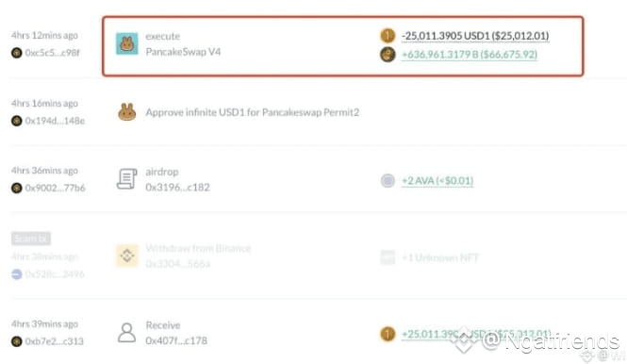Open transaction hash 0xb7e2...c313
Screen dimensions: 627x364
tap(55, 341)
